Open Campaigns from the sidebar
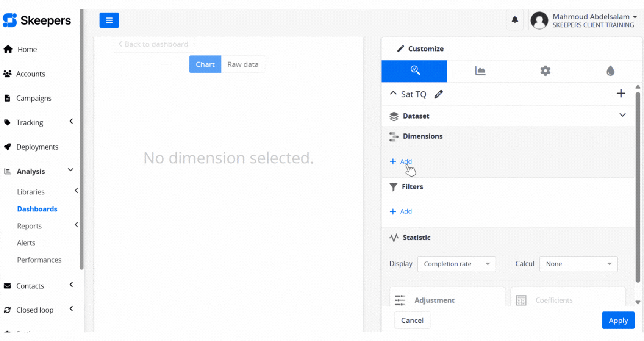This screenshot has width=644, height=341. tap(34, 98)
